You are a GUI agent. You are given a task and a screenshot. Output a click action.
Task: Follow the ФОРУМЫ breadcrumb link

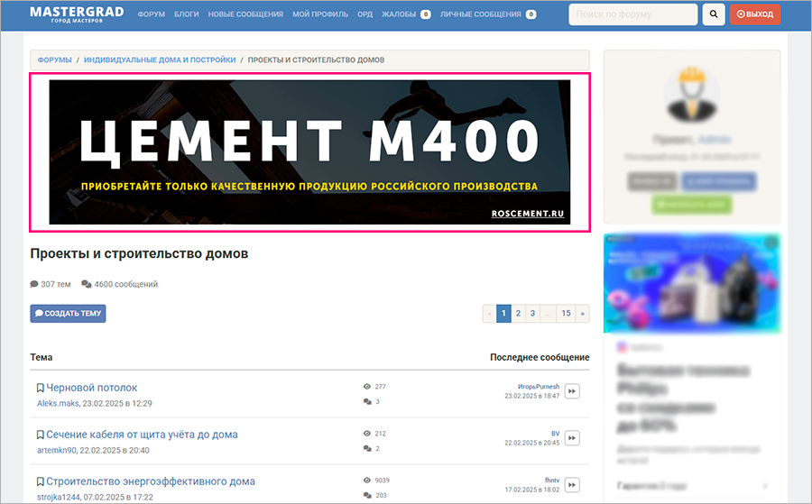(x=54, y=60)
